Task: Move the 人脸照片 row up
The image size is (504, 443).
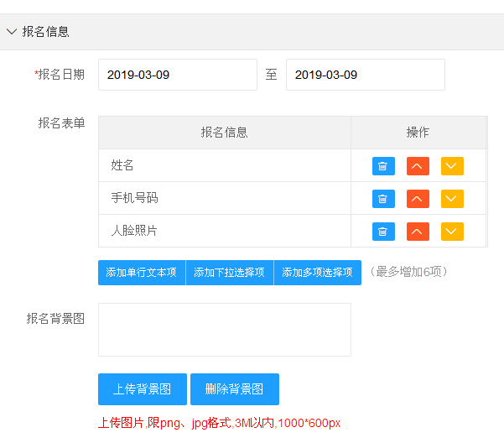Action: [x=418, y=232]
